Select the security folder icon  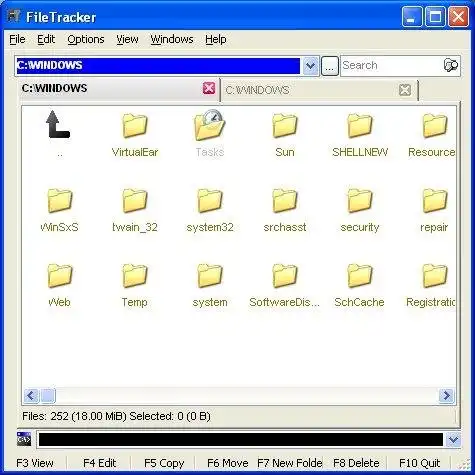click(x=360, y=201)
